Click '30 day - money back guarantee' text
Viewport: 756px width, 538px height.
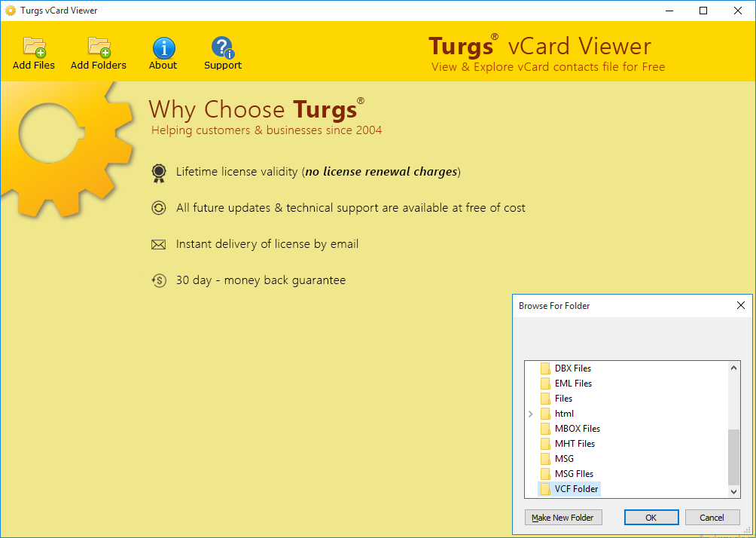coord(261,280)
